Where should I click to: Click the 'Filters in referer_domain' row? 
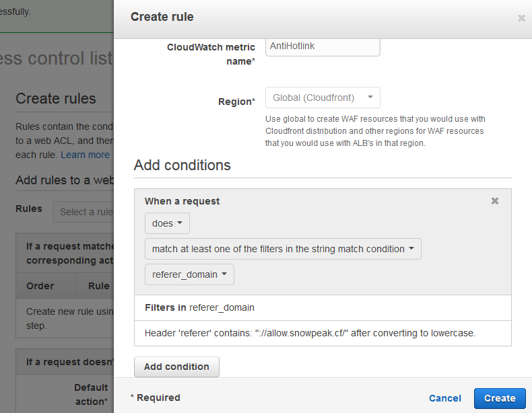pos(323,307)
